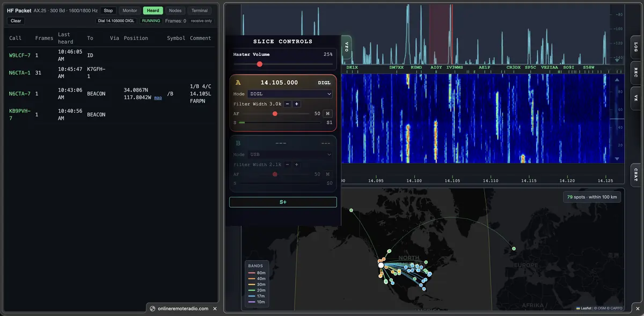Select callsign W9LCF-7 in heard list
The width and height of the screenshot is (644, 316).
pos(20,55)
